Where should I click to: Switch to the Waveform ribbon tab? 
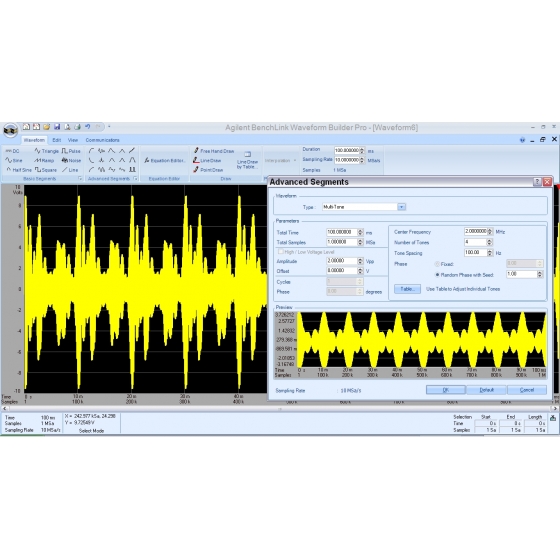point(34,140)
